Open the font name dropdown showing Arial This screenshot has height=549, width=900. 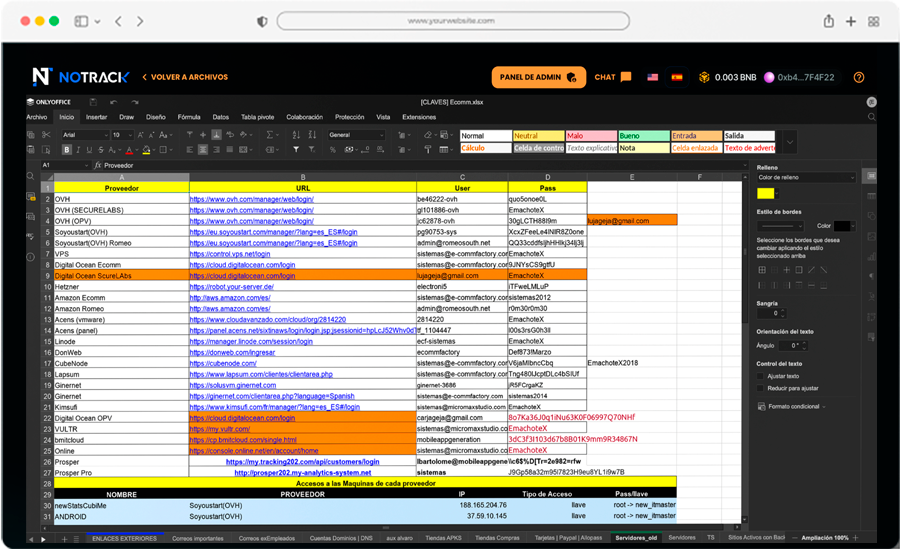(85, 135)
